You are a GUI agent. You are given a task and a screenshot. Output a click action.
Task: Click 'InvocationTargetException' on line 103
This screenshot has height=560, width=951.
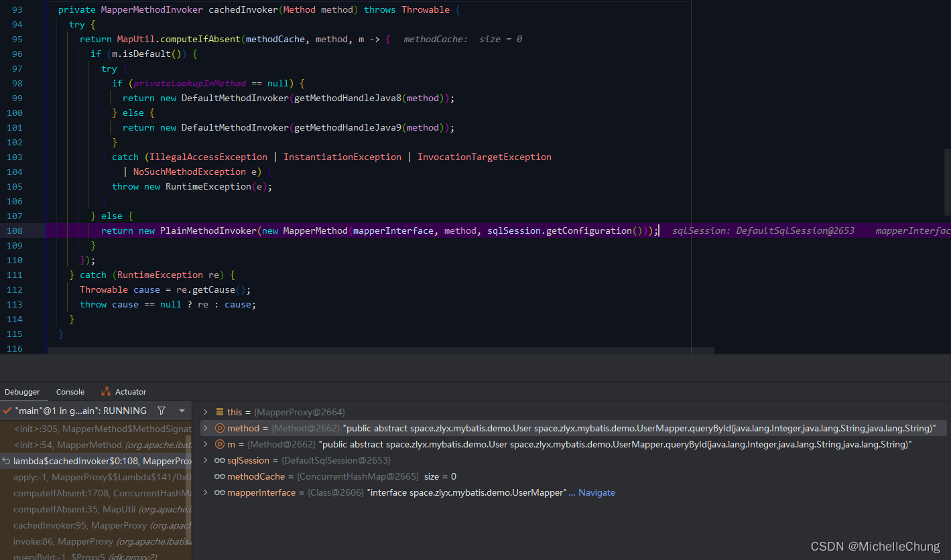coord(485,157)
